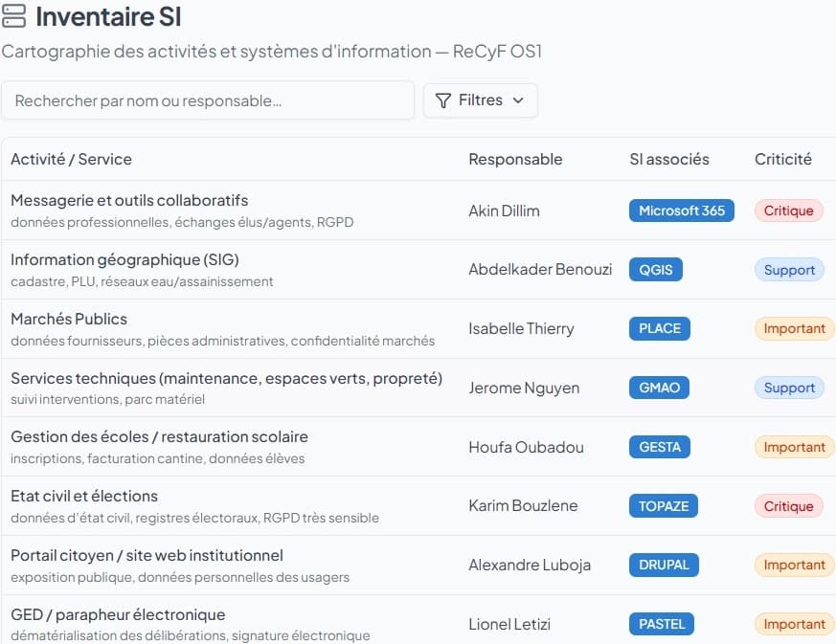This screenshot has width=836, height=644.
Task: Open Etat civil et élections row
Action: pyautogui.click(x=84, y=497)
